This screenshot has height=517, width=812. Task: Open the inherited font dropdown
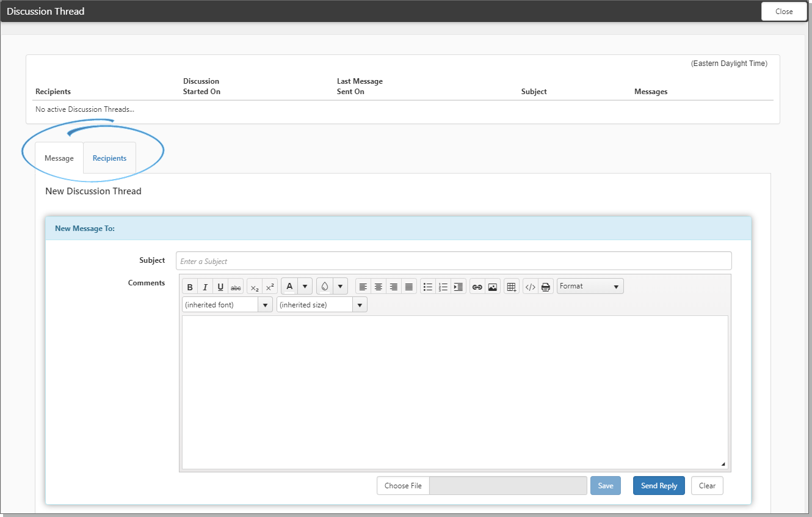click(x=227, y=305)
